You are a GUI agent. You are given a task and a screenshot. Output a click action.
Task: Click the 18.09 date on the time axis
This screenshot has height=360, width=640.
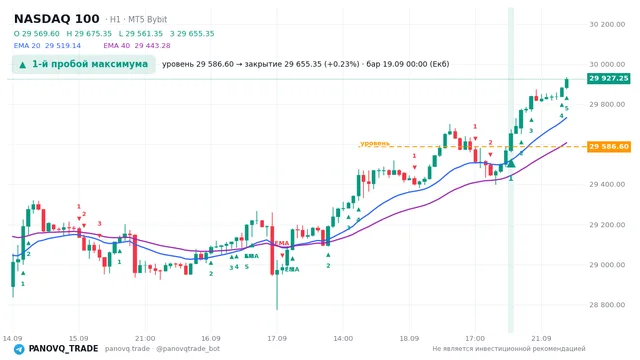409,338
